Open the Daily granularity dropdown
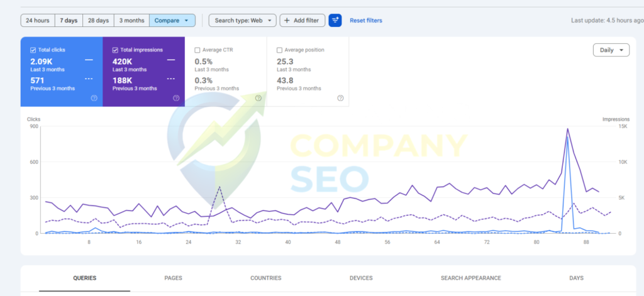644x296 pixels. click(611, 50)
